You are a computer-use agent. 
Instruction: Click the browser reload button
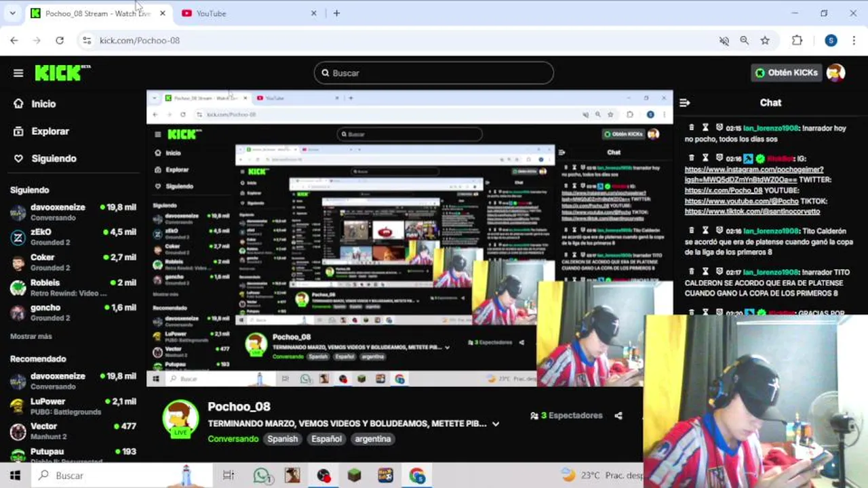pyautogui.click(x=60, y=41)
